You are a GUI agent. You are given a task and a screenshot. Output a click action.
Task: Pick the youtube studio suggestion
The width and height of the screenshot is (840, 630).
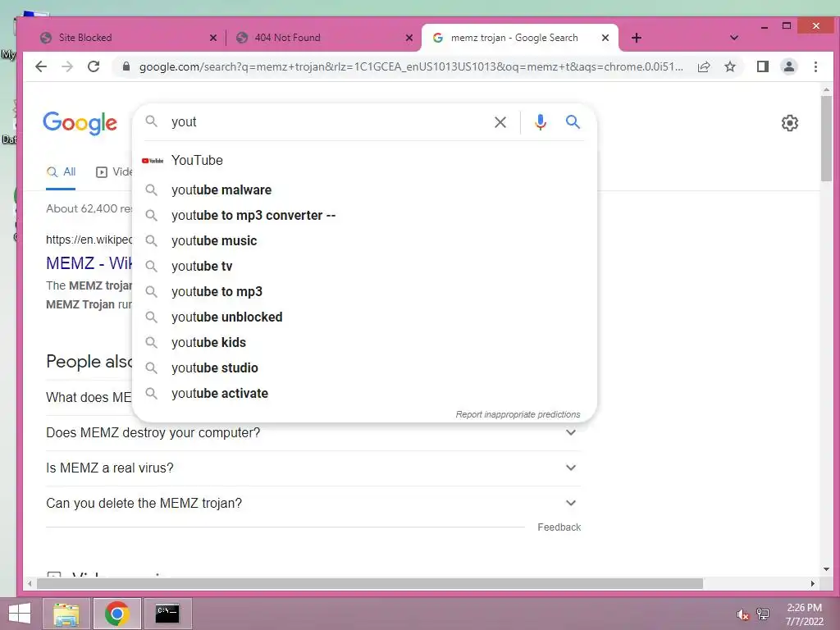click(x=364, y=368)
